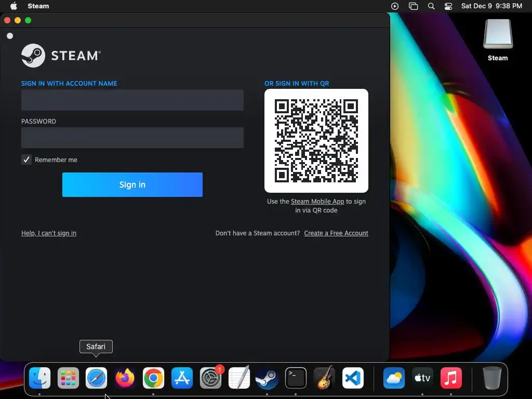Open the Trash in the dock
The height and width of the screenshot is (399, 532).
492,378
